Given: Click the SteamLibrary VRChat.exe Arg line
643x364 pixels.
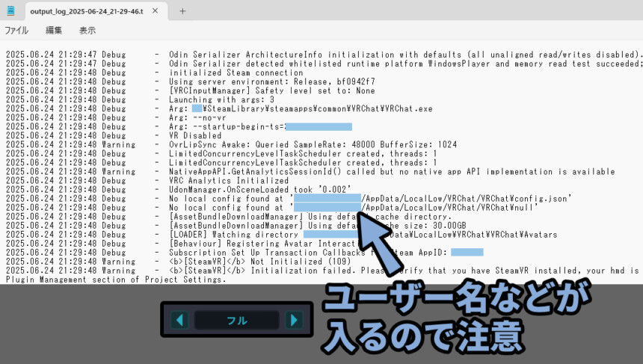Looking at the screenshot, I should pyautogui.click(x=219, y=108).
